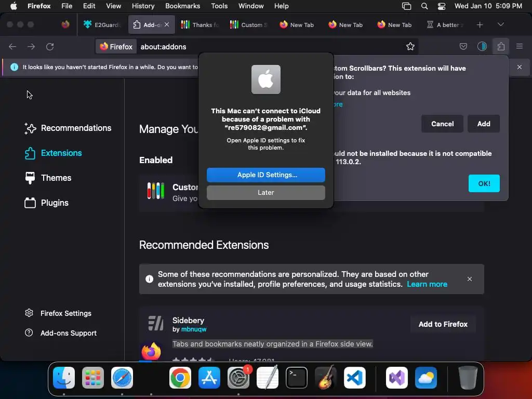Expand the list all tabs chevron
This screenshot has height=399, width=532.
coord(500,25)
